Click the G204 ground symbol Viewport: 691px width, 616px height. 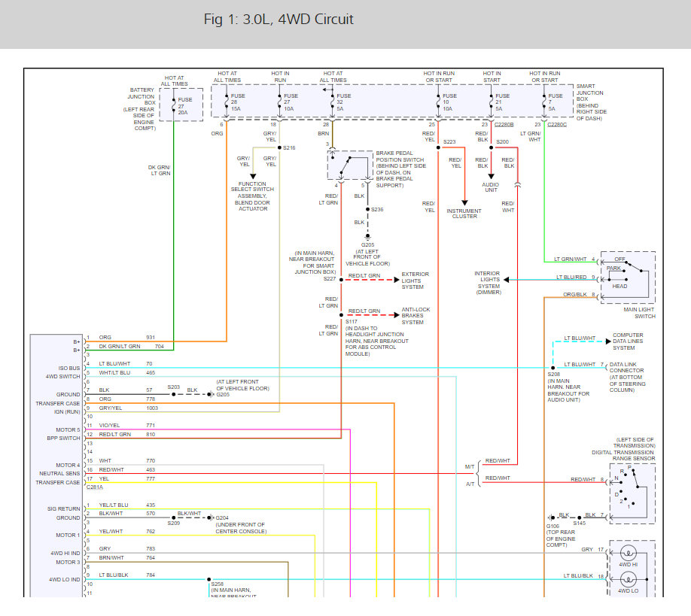[211, 517]
